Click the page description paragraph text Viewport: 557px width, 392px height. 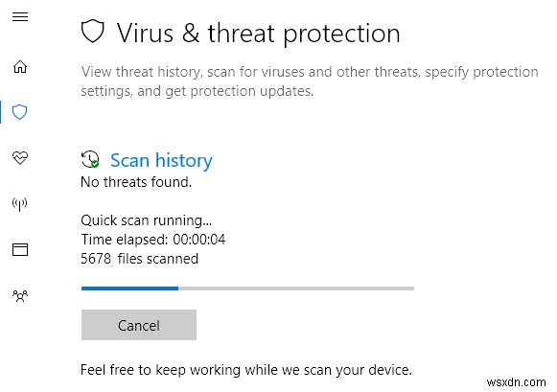(310, 81)
